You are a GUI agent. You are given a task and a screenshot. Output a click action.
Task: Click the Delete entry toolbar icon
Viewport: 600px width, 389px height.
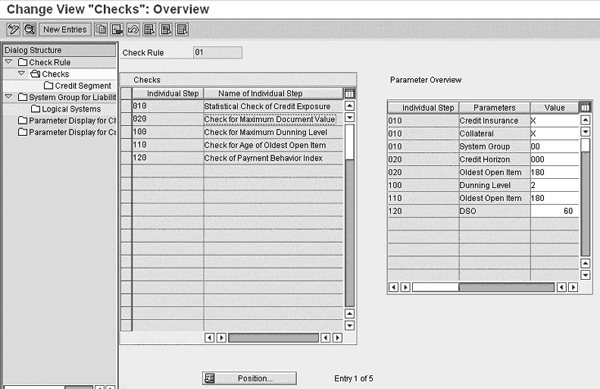(x=117, y=29)
